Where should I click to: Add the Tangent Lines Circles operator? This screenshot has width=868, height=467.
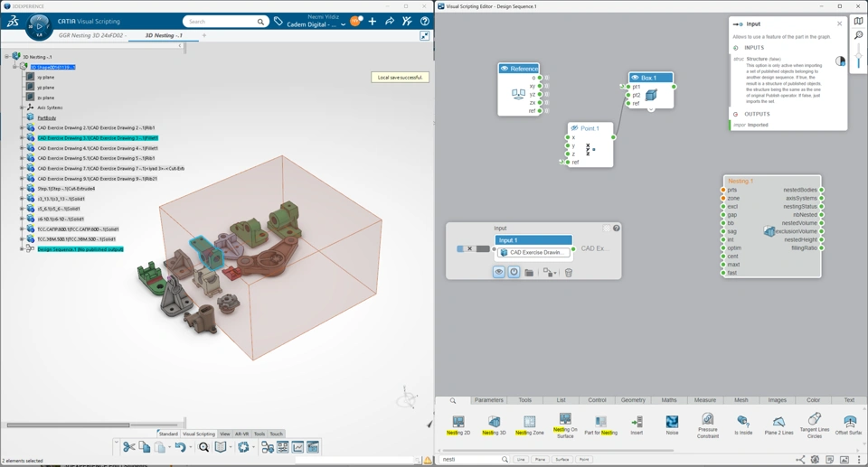click(815, 425)
